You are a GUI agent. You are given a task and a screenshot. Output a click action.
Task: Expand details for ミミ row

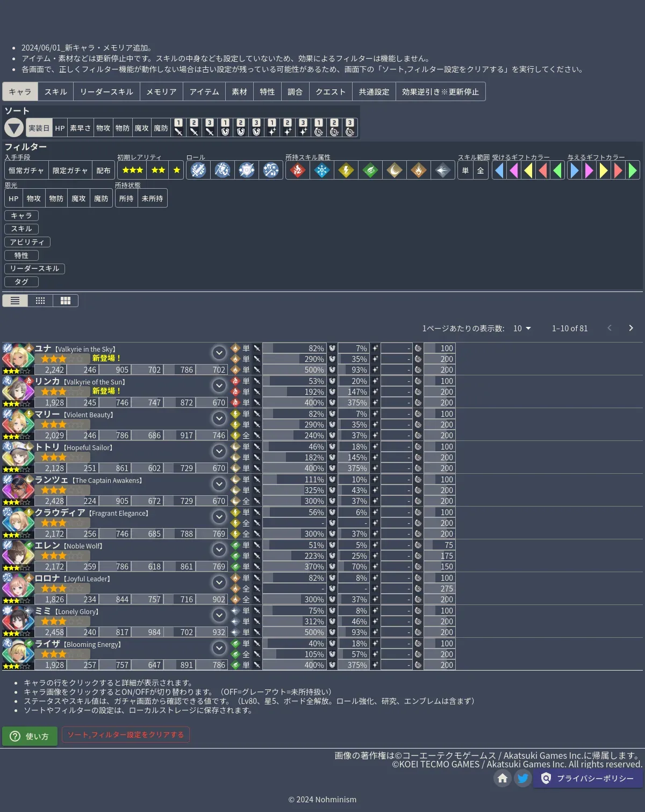pos(219,615)
